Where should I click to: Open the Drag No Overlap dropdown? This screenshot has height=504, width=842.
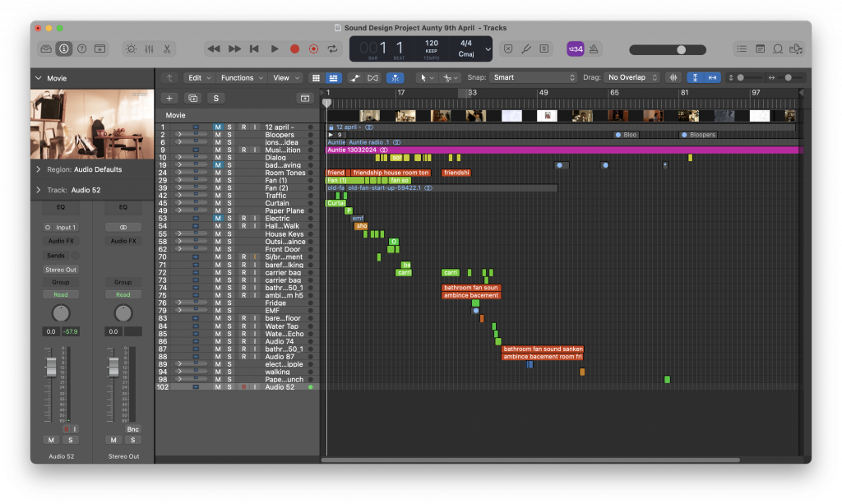pos(632,78)
